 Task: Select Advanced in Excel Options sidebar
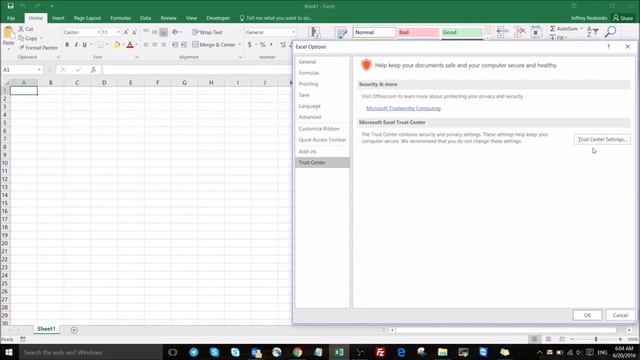pyautogui.click(x=322, y=117)
